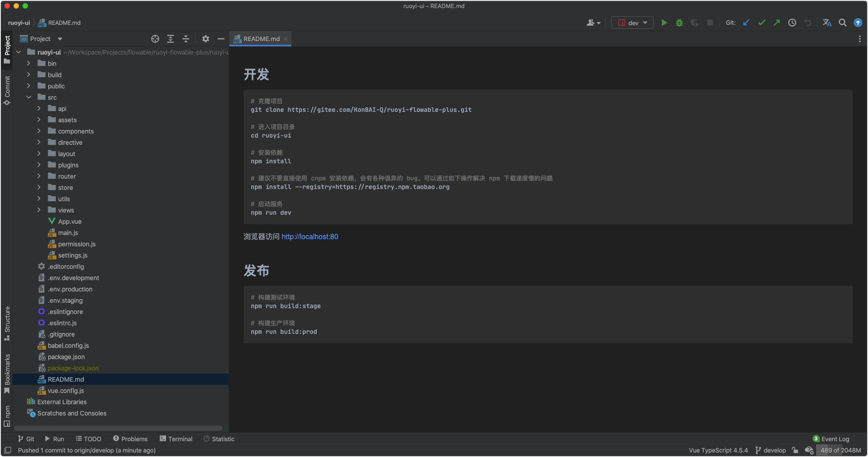Expand the components folder
The width and height of the screenshot is (868, 457).
(x=39, y=131)
